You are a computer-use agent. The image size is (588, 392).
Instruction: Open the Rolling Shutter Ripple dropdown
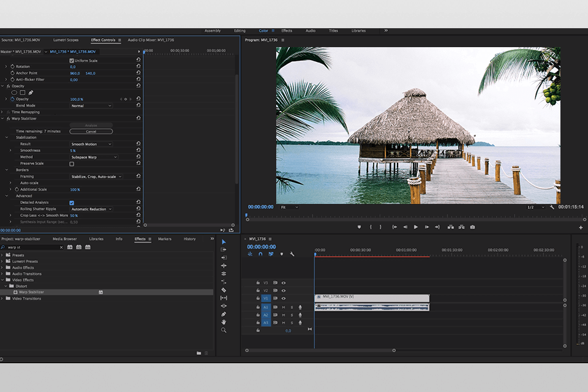[91, 209]
